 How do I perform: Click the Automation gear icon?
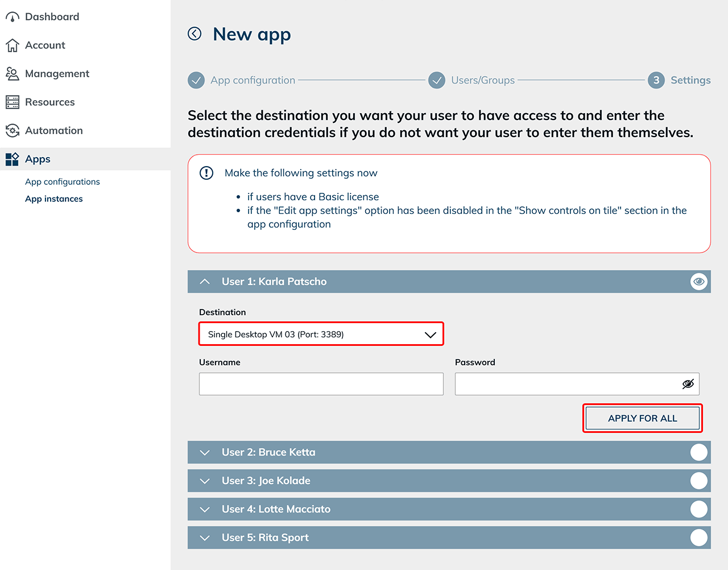coord(12,131)
